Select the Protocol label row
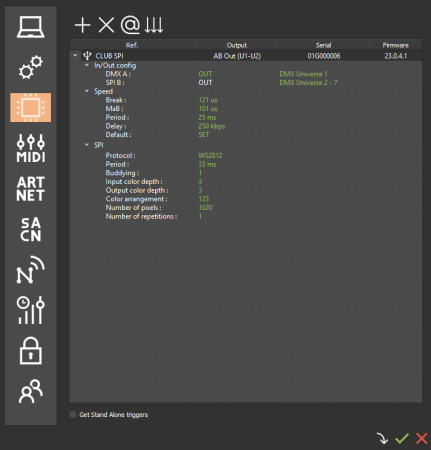The image size is (431, 450). coord(120,155)
